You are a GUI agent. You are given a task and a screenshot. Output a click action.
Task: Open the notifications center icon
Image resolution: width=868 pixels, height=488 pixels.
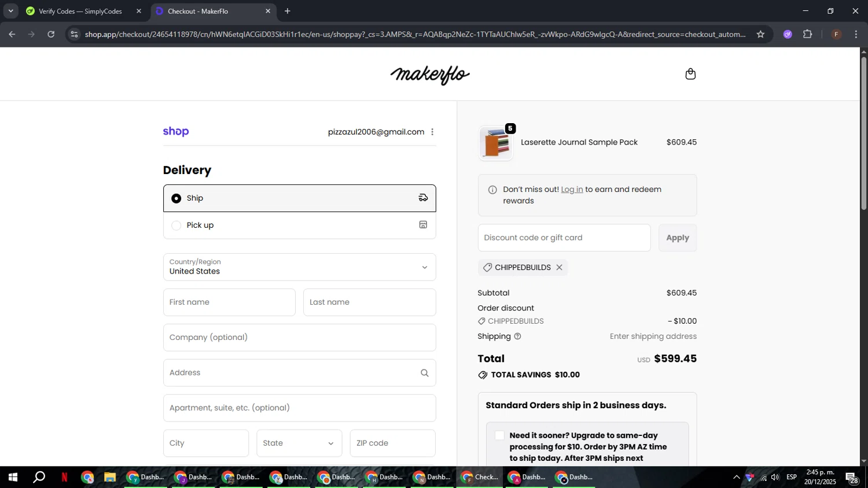[852, 478]
